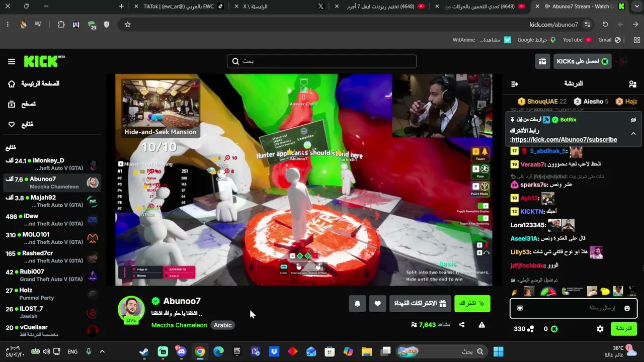Image resolution: width=644 pixels, height=362 pixels.
Task: Open the channel points 330 icon
Action: point(530,329)
